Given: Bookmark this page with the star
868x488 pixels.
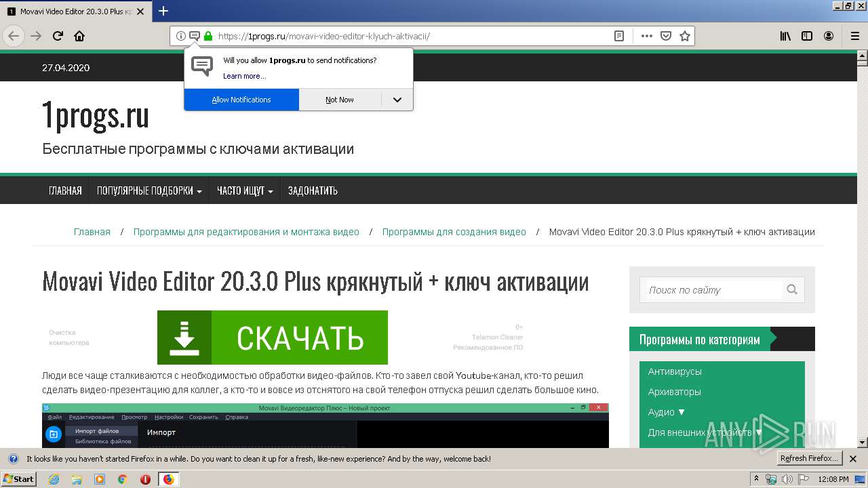Looking at the screenshot, I should pyautogui.click(x=685, y=36).
